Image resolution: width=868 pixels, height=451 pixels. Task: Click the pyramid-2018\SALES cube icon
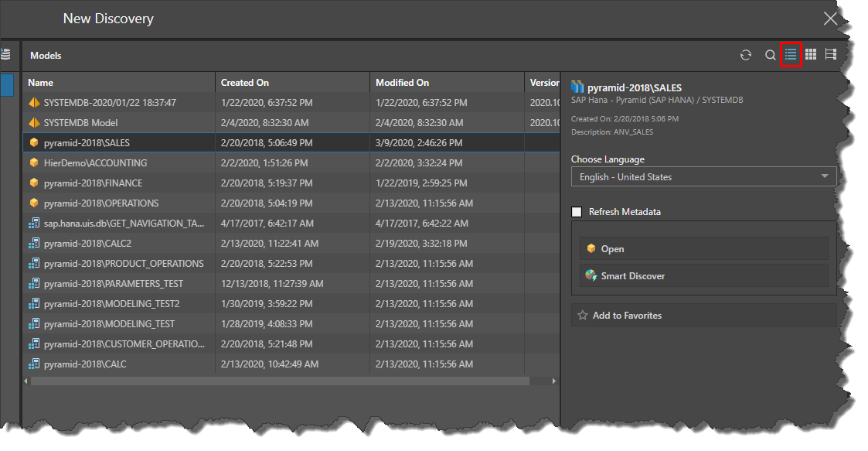click(x=34, y=142)
